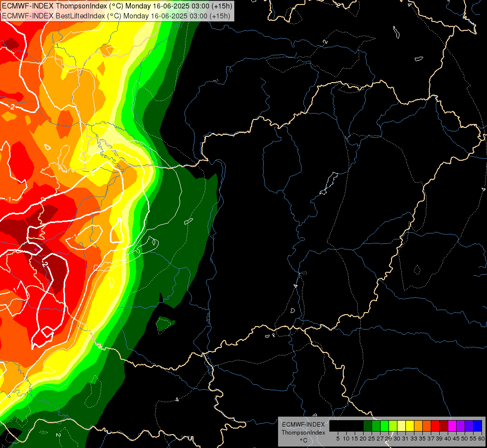Click the pale yellow 30–31 legend swatch
487x448 pixels.
[x=401, y=426]
